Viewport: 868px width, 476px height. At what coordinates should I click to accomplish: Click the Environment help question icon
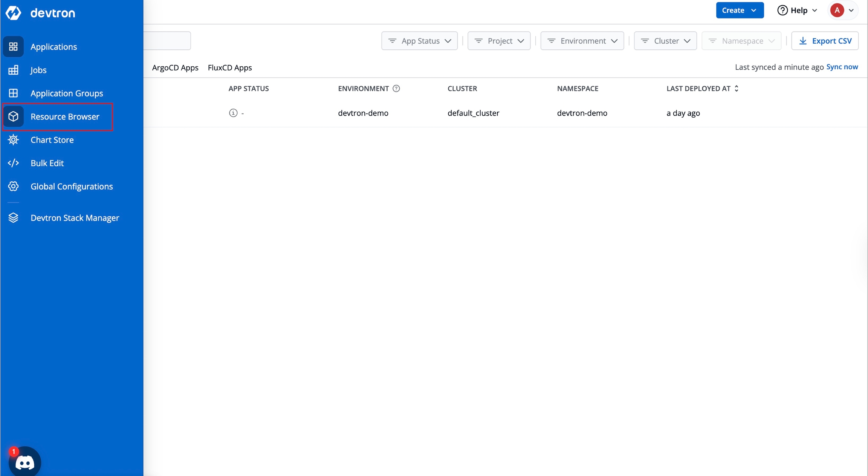396,89
